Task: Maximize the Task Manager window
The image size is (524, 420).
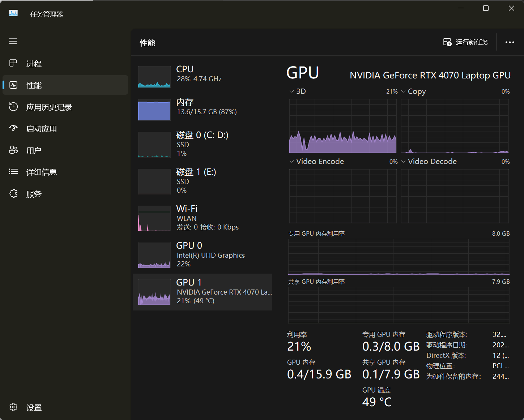Action: tap(486, 8)
